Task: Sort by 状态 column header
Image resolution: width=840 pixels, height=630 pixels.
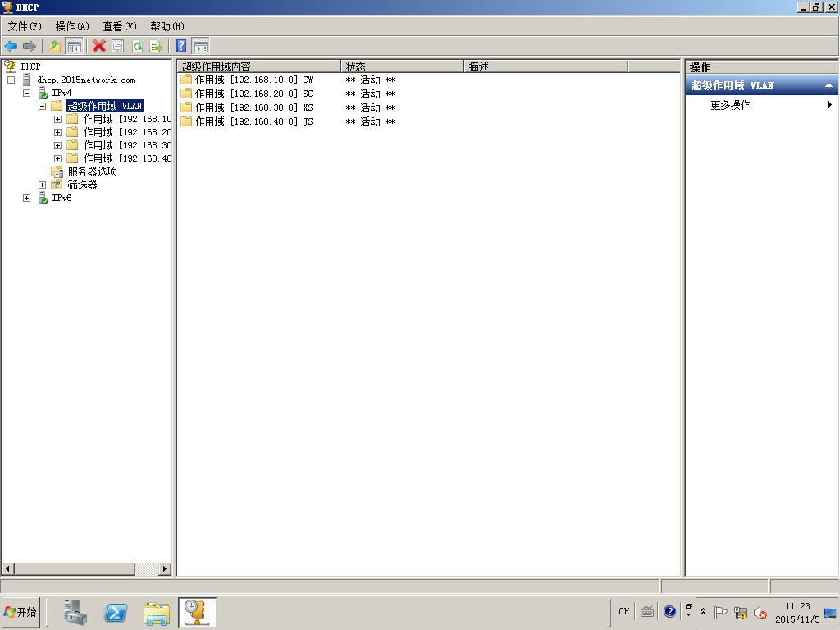Action: (x=402, y=66)
